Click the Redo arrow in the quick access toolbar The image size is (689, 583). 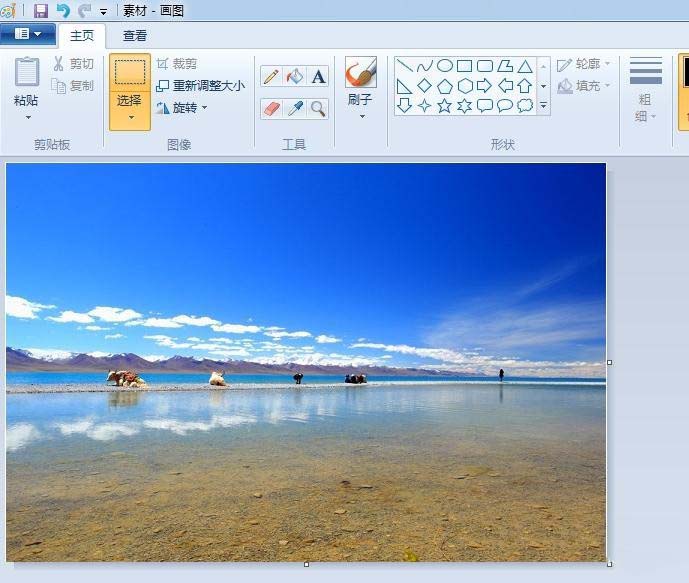[x=84, y=11]
